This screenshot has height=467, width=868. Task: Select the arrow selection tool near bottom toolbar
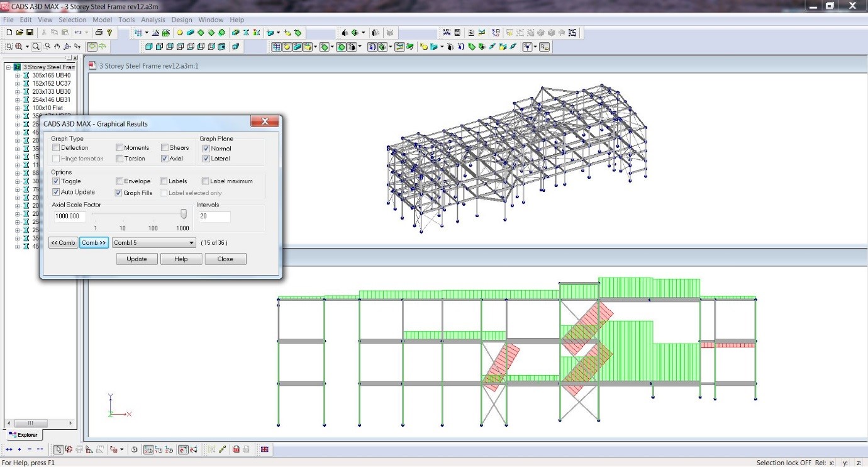point(58,449)
